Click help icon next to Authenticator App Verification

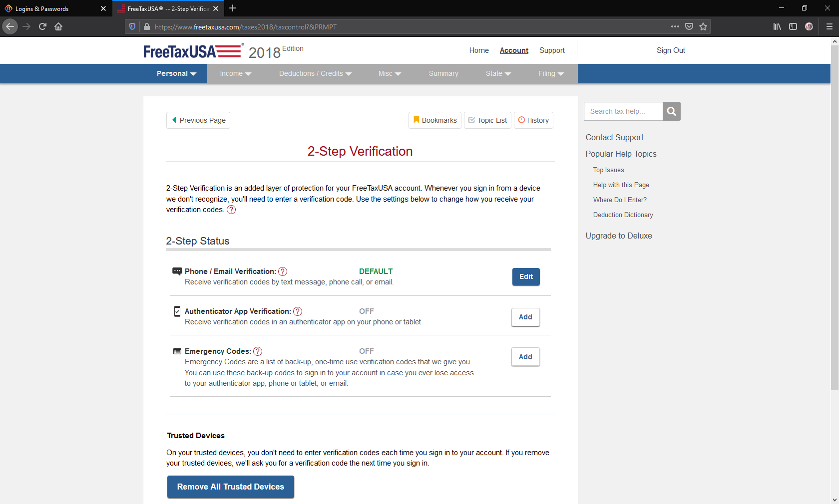(298, 311)
